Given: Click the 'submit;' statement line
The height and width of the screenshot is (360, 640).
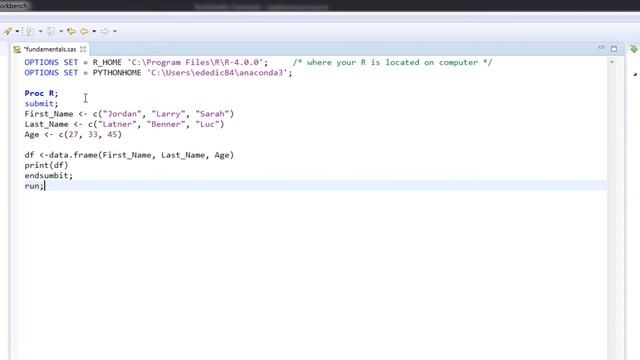Looking at the screenshot, I should [41, 104].
